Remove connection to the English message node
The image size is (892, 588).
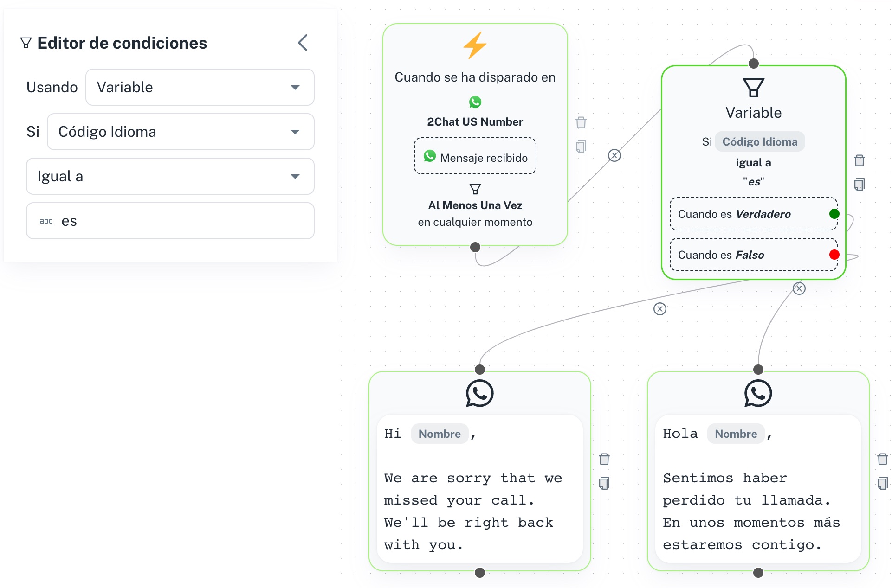point(659,309)
